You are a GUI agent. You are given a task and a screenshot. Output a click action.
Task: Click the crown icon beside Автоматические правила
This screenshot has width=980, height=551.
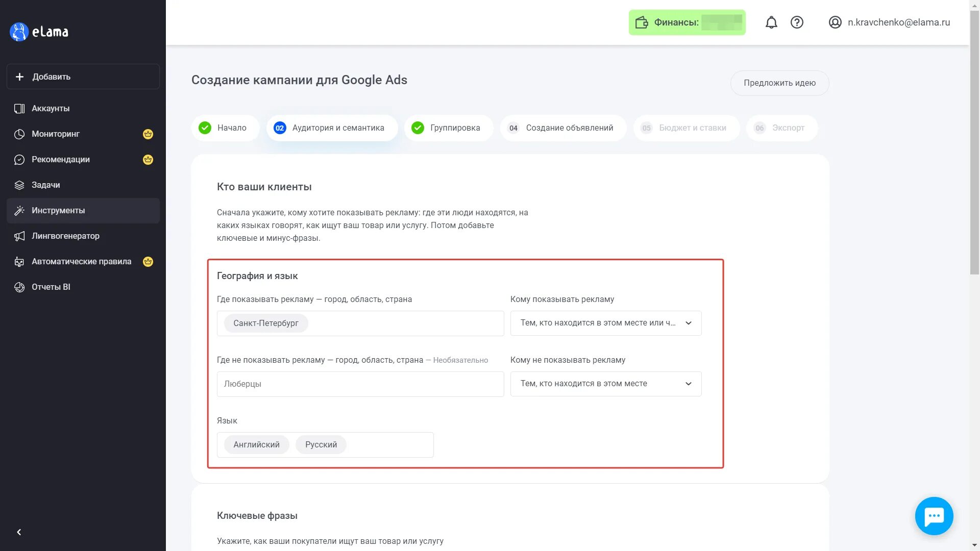148,262
